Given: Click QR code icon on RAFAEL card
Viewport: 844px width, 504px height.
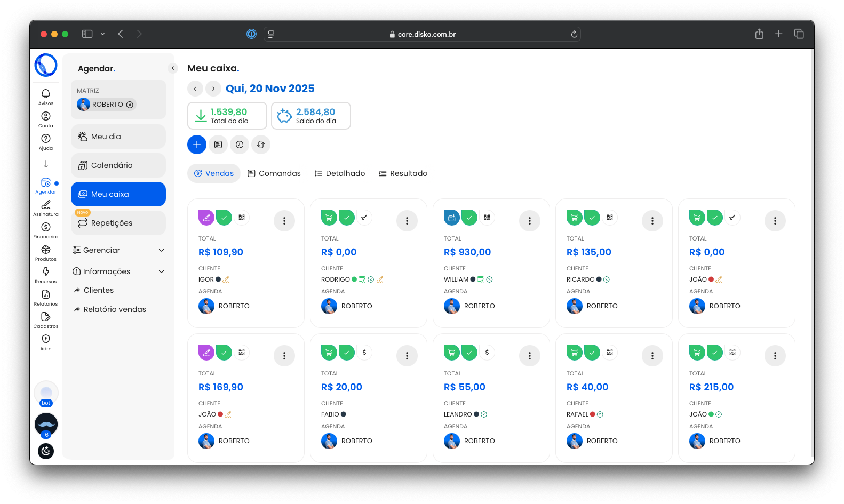Looking at the screenshot, I should (610, 353).
